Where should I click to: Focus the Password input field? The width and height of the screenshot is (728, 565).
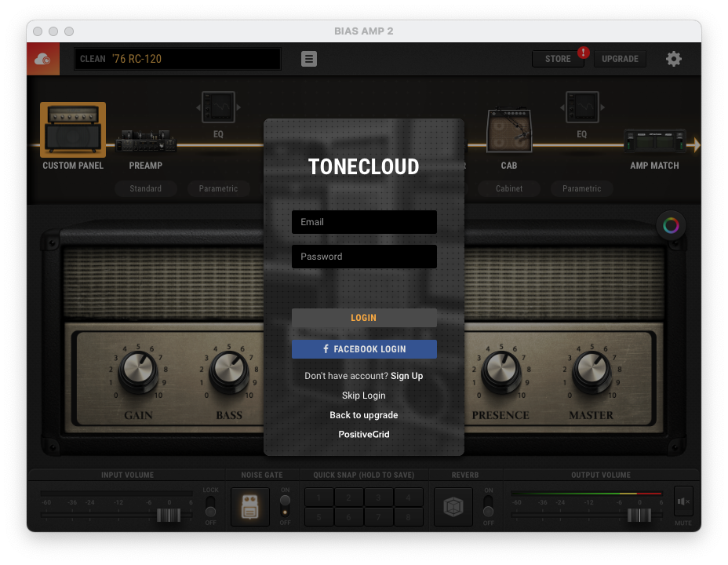(x=364, y=257)
